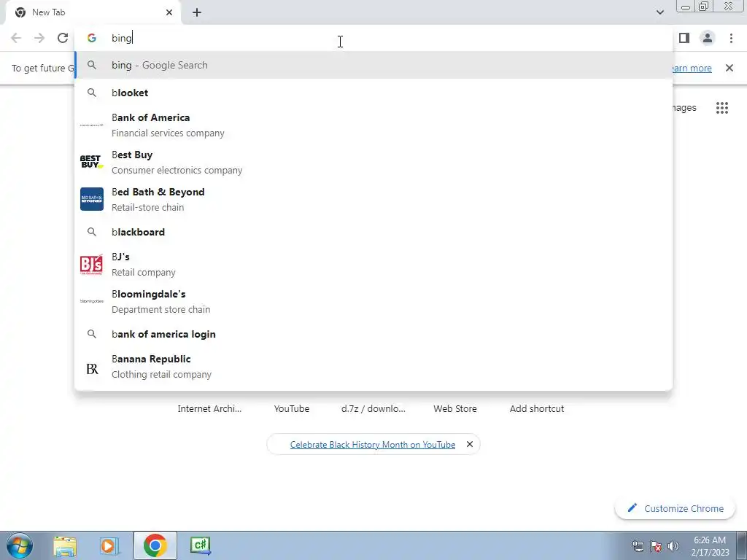Open the Internet Archive shortcut
The height and width of the screenshot is (560, 747).
pyautogui.click(x=209, y=408)
